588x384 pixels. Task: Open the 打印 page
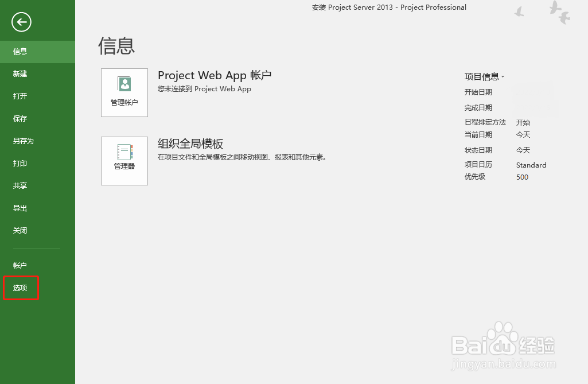click(37, 164)
